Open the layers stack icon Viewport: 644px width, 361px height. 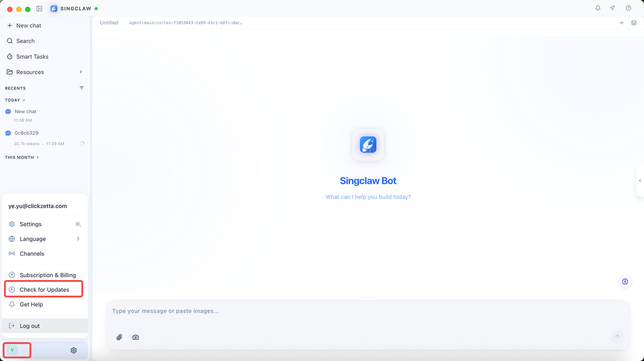(634, 23)
